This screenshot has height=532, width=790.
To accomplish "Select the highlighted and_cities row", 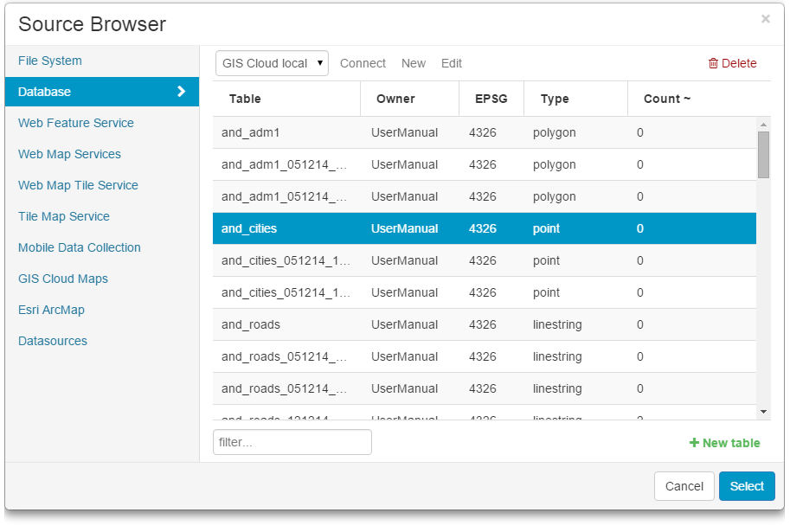I will click(x=485, y=228).
